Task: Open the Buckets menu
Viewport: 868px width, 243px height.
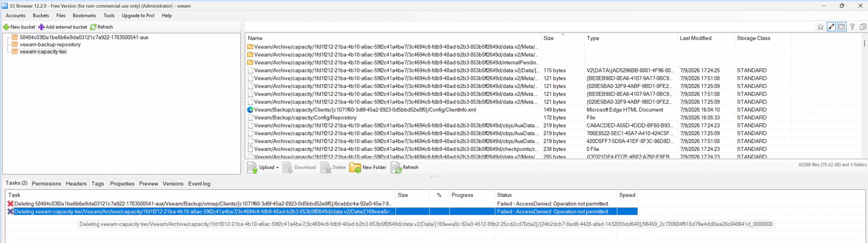Action: (x=41, y=15)
